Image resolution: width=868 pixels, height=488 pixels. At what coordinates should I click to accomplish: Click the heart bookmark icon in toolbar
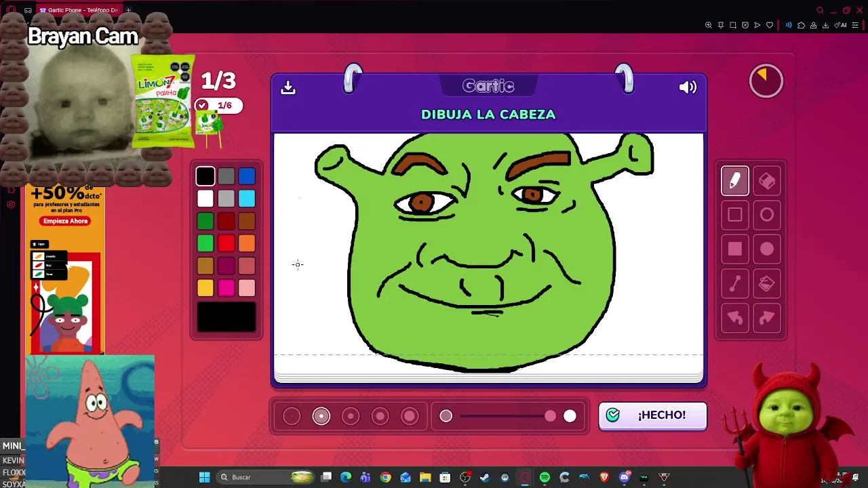tap(770, 25)
